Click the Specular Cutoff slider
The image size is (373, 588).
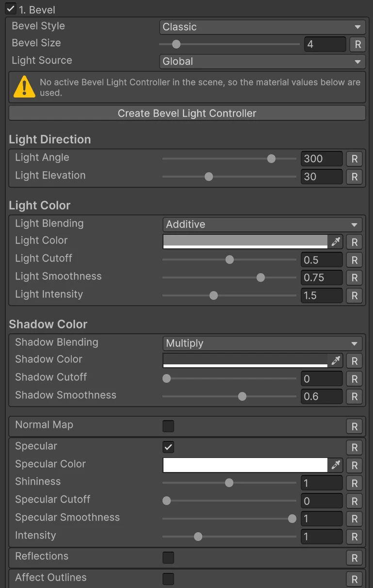click(x=229, y=501)
